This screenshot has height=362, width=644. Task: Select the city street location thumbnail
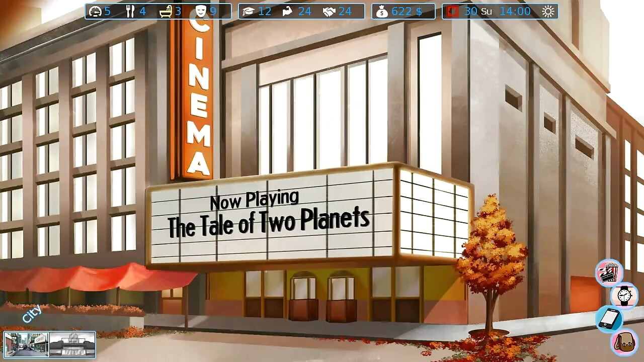27,345
